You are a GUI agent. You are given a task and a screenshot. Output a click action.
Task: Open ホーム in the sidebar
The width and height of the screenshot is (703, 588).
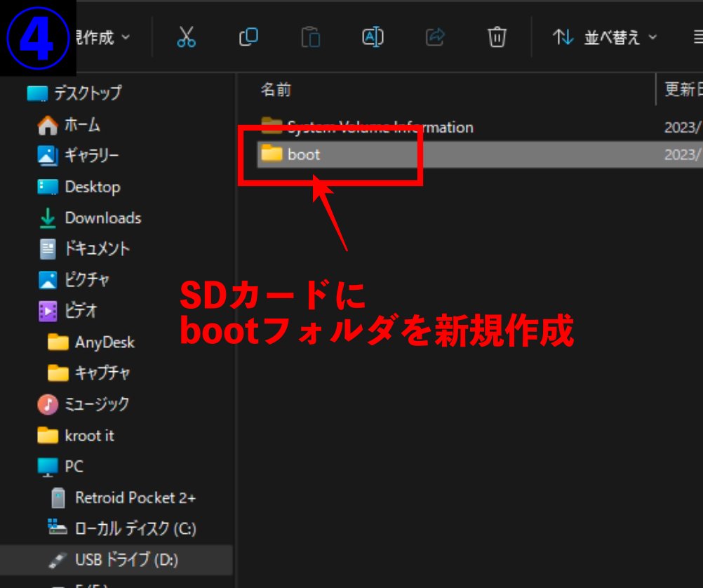click(69, 125)
